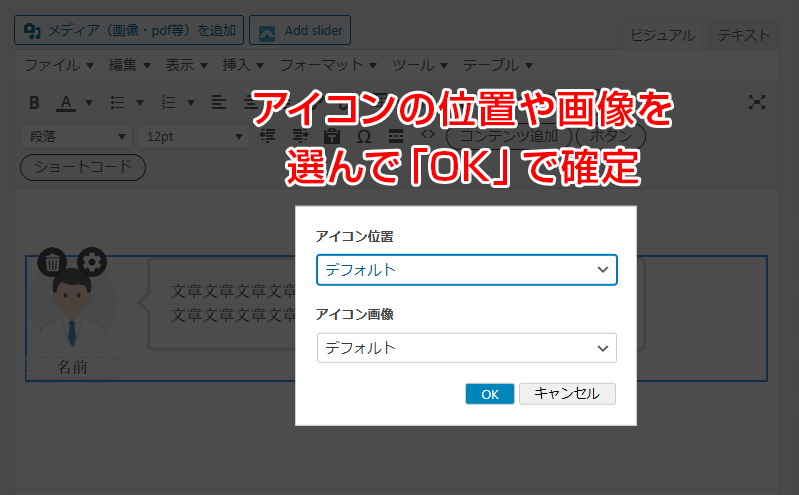Image resolution: width=799 pixels, height=495 pixels.
Task: Click the gear settings icon on avatar
Action: (x=92, y=263)
